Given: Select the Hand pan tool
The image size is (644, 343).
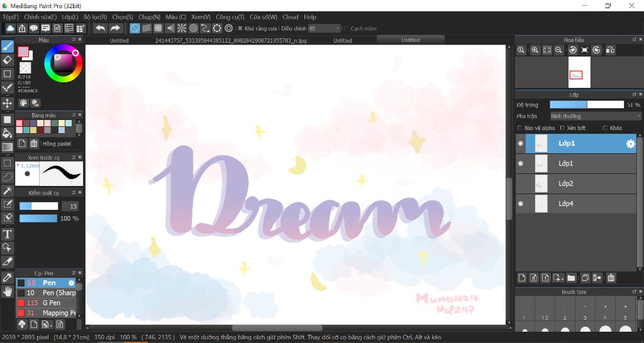Looking at the screenshot, I should pos(8,291).
